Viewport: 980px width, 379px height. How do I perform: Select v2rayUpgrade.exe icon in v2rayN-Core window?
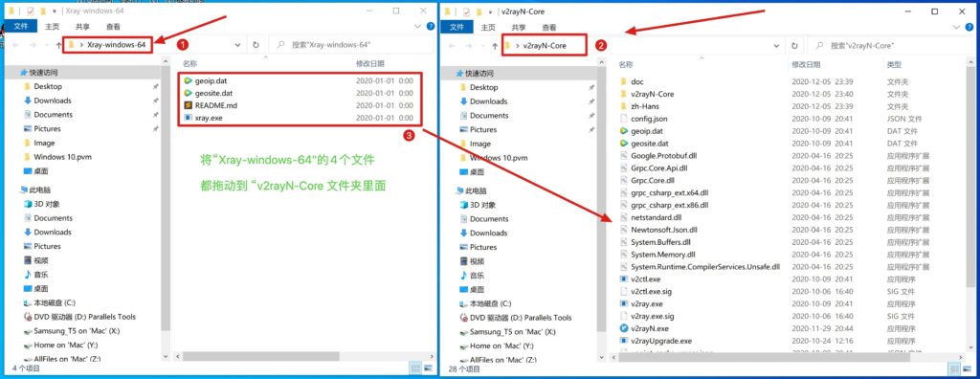coord(623,341)
